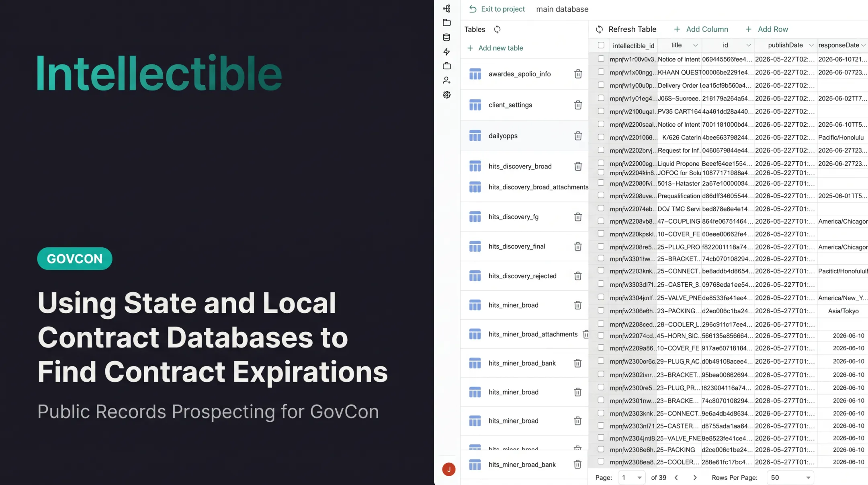
Task: Click Exit to project
Action: (497, 9)
